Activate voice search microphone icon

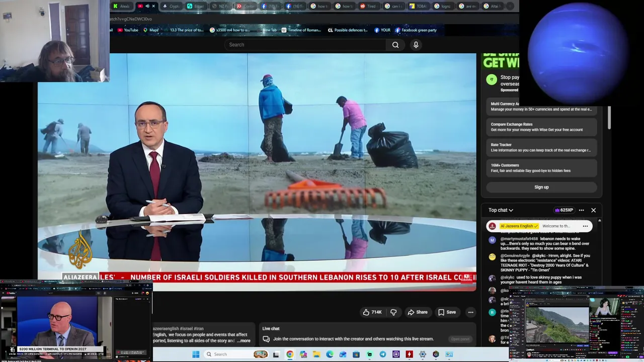pyautogui.click(x=416, y=45)
